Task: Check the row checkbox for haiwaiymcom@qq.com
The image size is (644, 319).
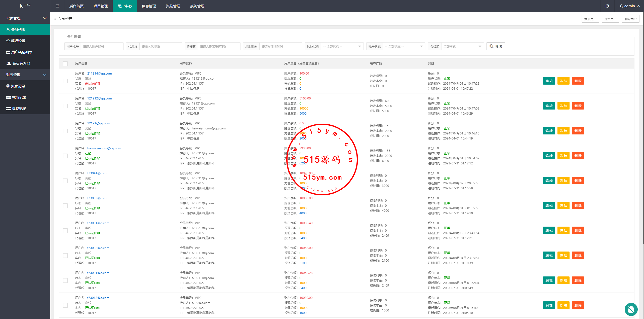Action: 65,156
